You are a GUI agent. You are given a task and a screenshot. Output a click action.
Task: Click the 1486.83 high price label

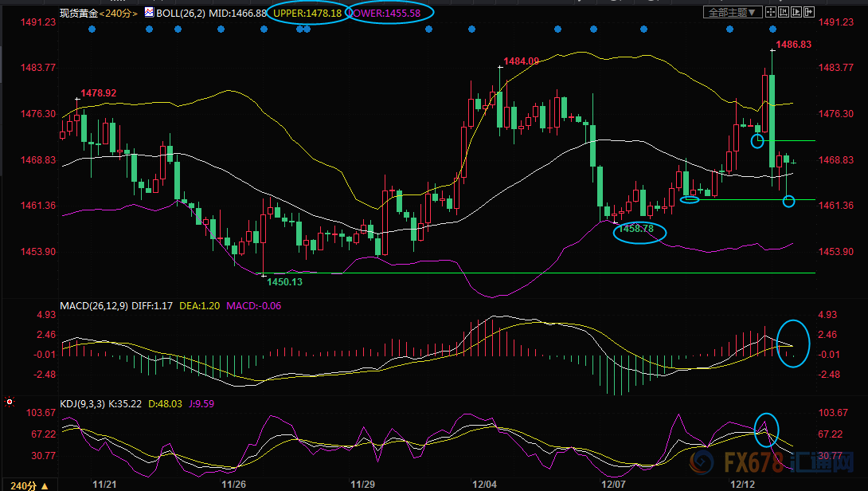click(793, 45)
